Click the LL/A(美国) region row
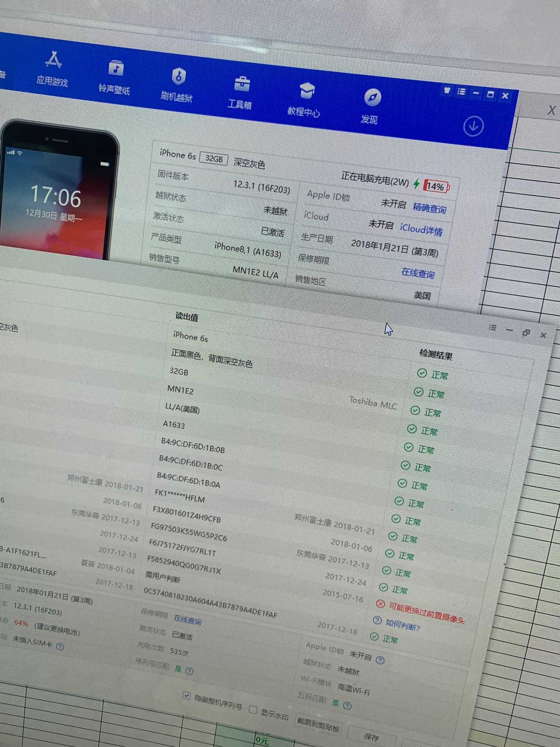 pos(182,408)
